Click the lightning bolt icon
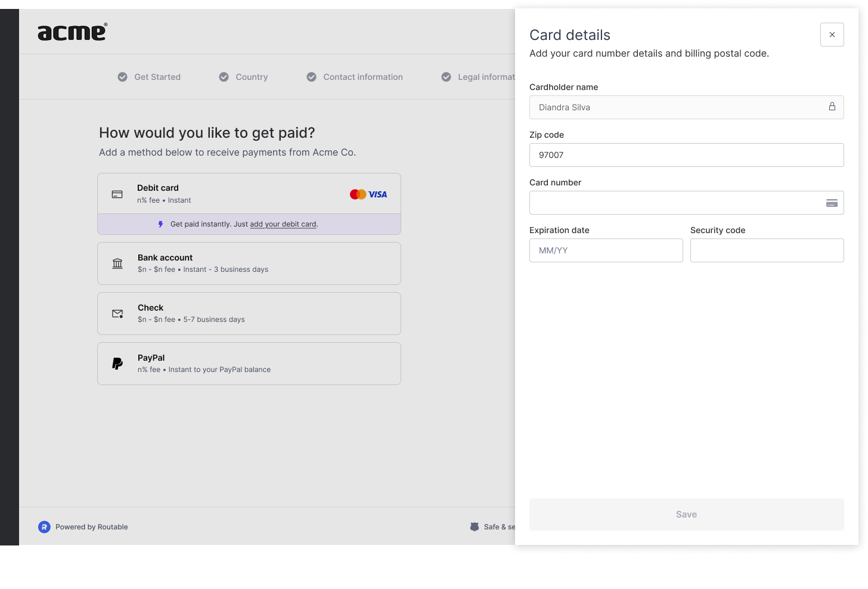Image resolution: width=868 pixels, height=589 pixels. (x=160, y=224)
